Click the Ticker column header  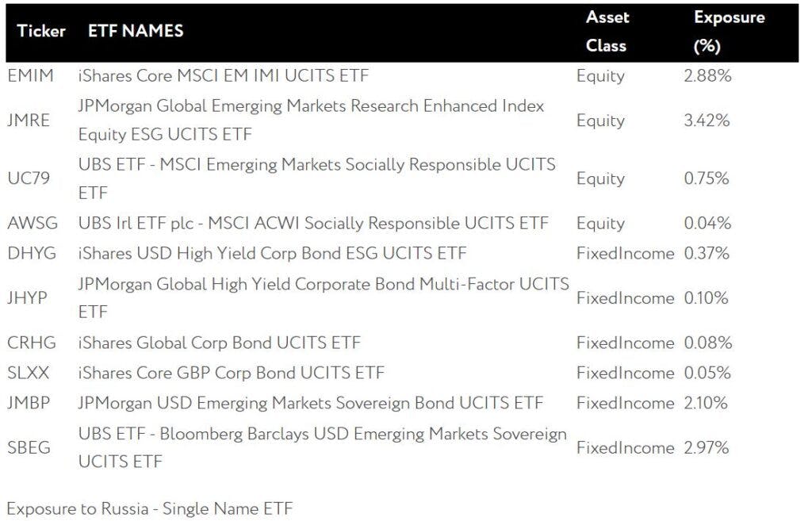pyautogui.click(x=41, y=31)
